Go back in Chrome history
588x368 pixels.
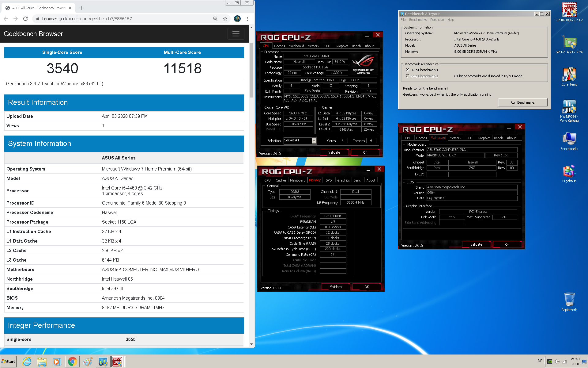coord(6,19)
